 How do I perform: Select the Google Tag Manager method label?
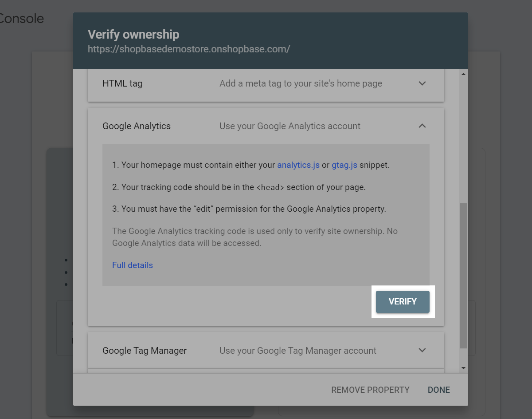145,351
